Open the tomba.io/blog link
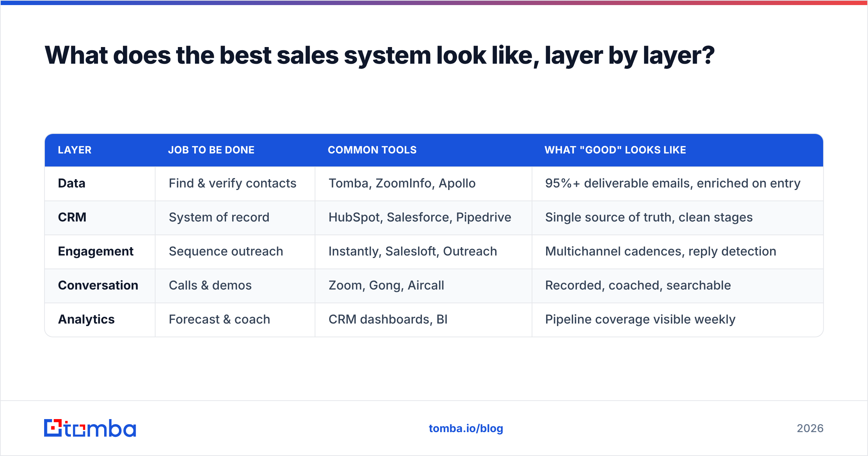Screen dimensions: 868x456 (466, 428)
